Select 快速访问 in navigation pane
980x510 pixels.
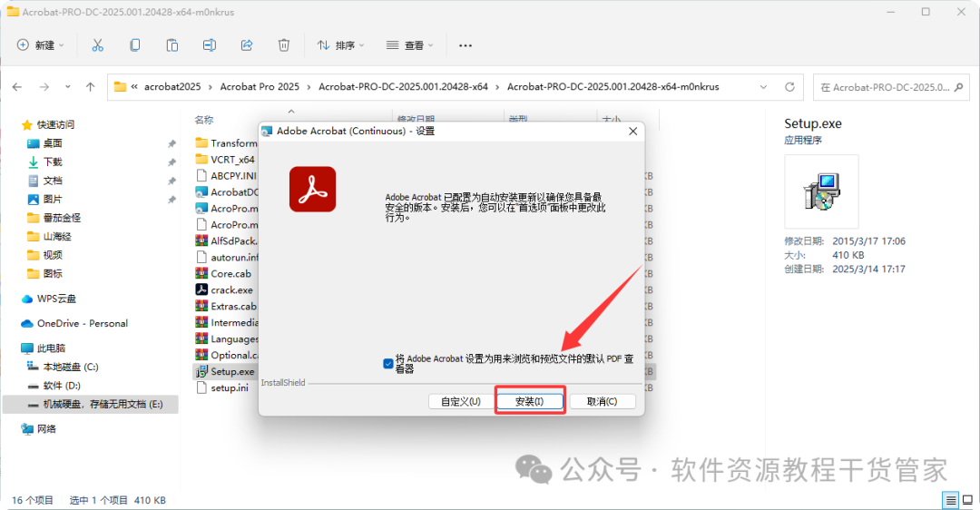pos(55,125)
